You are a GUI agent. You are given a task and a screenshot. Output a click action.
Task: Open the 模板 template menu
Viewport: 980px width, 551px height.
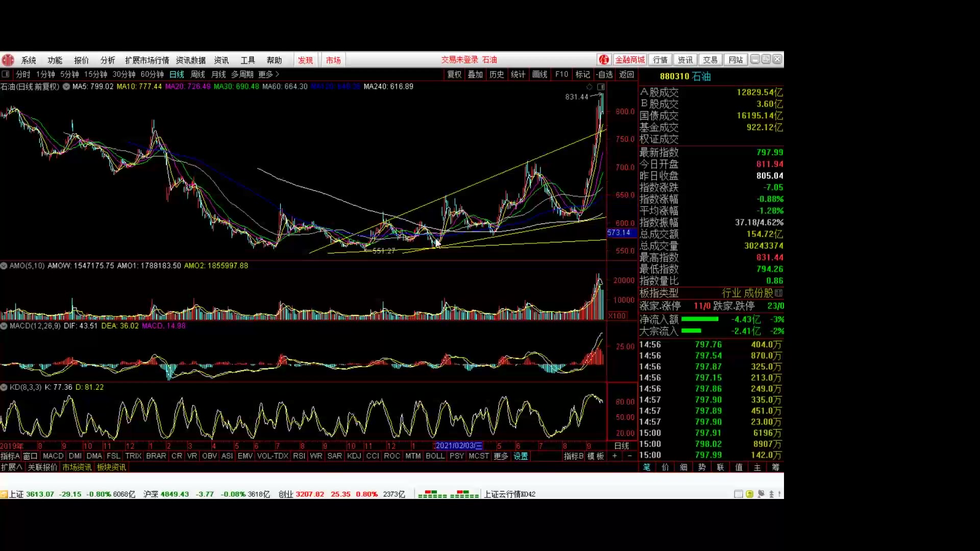point(596,456)
